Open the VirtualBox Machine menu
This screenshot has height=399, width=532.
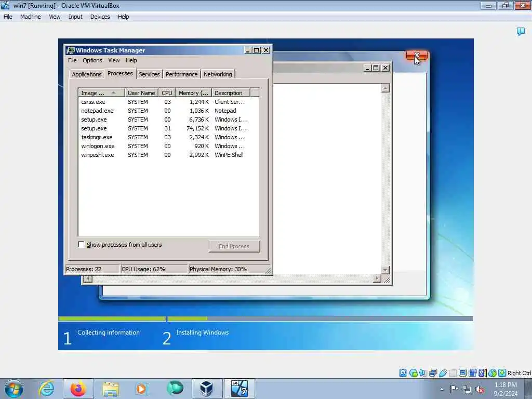tap(30, 17)
